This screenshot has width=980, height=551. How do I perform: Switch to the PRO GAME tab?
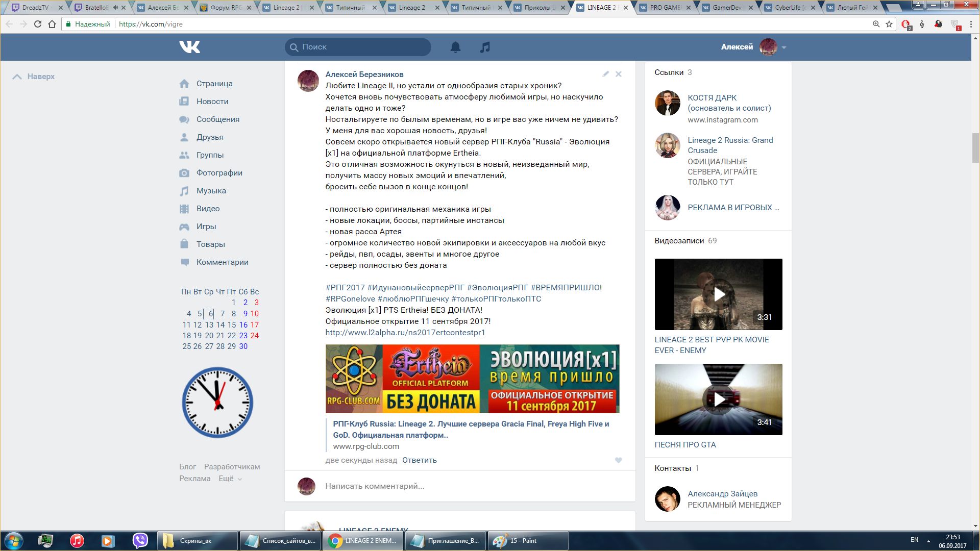tap(664, 8)
